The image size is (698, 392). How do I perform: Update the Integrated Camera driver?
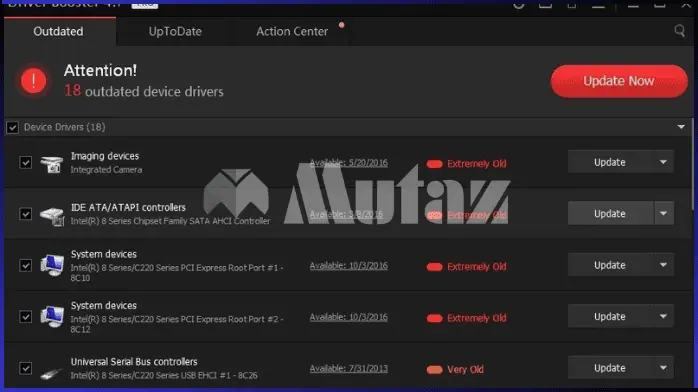610,162
